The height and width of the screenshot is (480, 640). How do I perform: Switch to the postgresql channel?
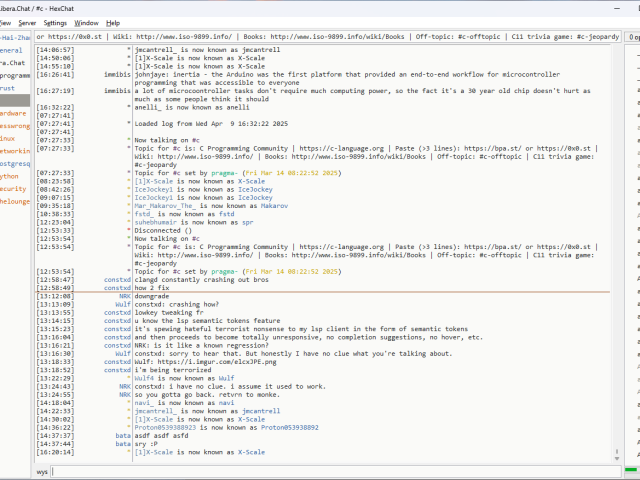coord(14,163)
